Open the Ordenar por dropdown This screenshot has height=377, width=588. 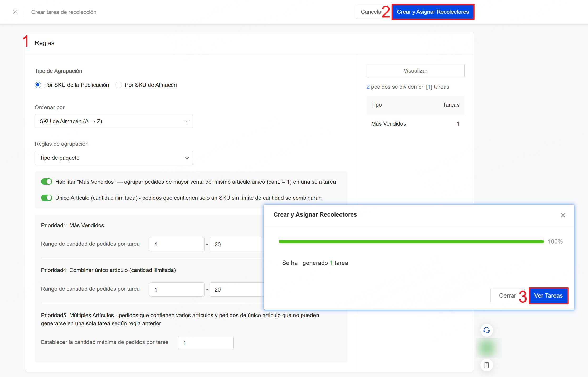[x=114, y=121]
